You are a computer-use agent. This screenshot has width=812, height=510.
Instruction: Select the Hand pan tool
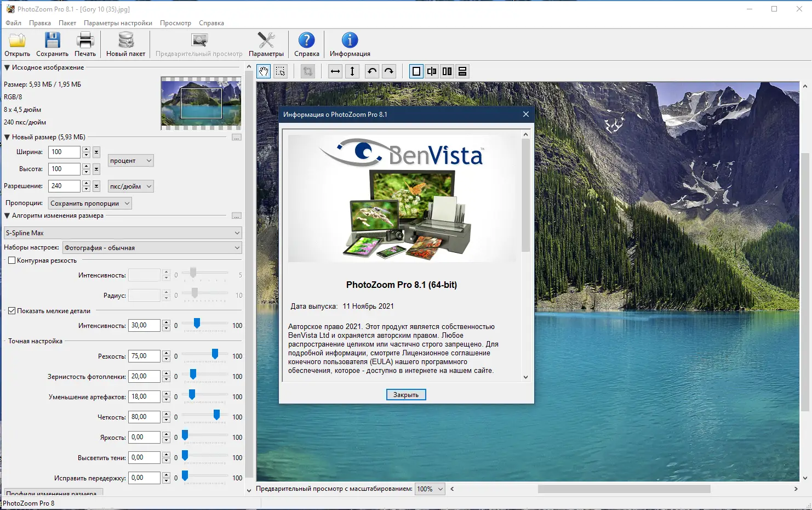coord(263,71)
